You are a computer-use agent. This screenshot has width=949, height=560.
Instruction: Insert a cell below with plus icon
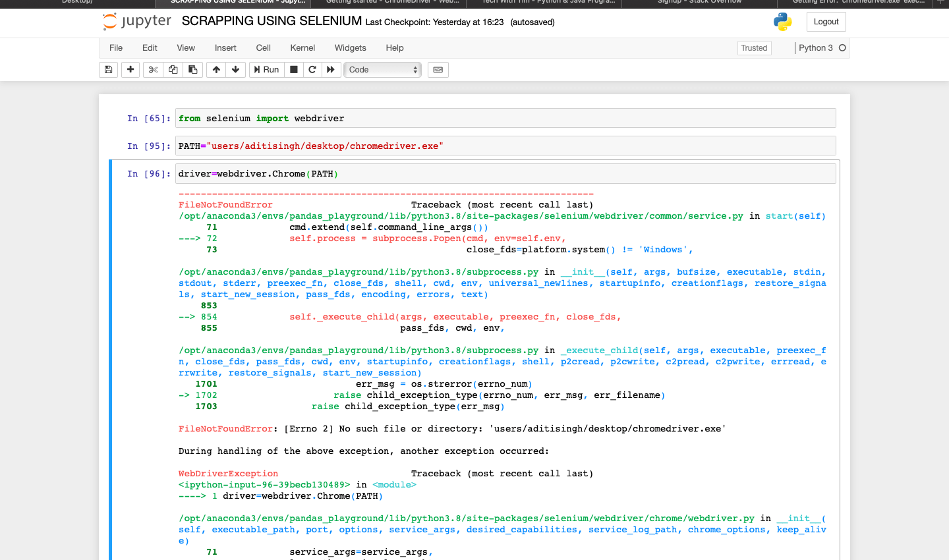pyautogui.click(x=130, y=70)
